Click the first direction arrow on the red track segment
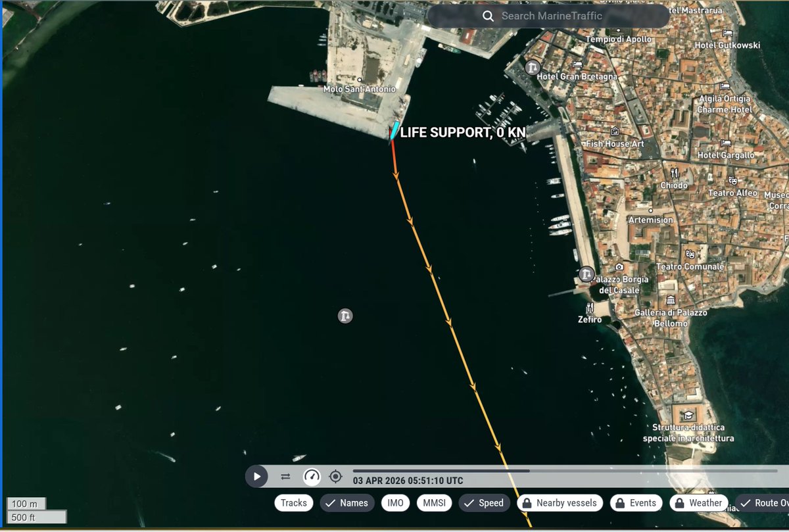Screen dimensions: 789x532 (396, 175)
